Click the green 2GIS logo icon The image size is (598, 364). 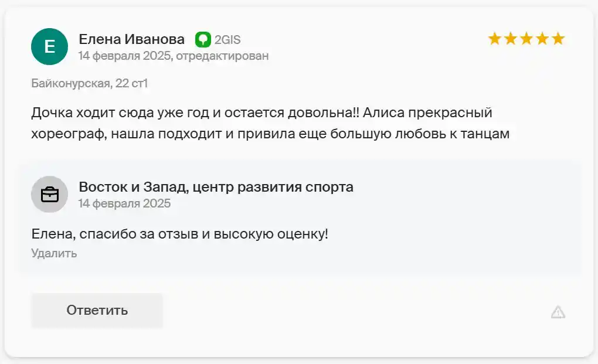point(203,39)
